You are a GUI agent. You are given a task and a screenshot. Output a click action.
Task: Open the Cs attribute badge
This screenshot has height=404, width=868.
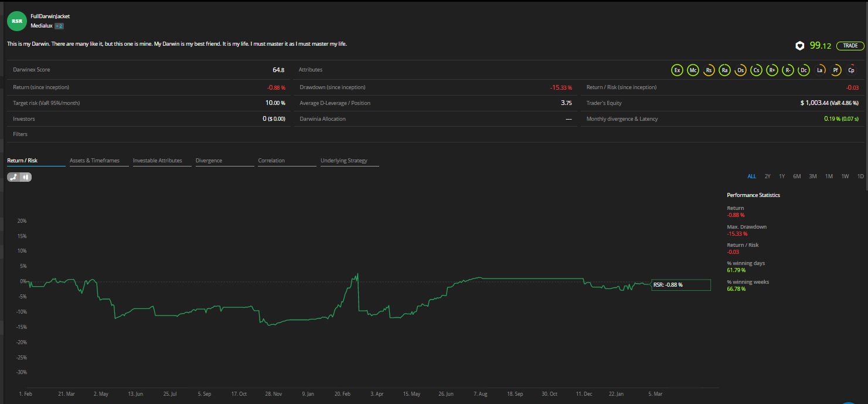(756, 70)
